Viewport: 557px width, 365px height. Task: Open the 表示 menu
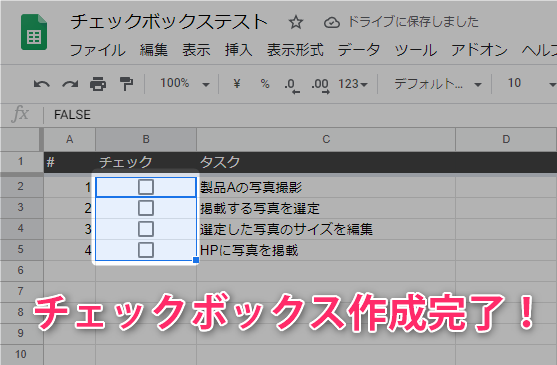coord(196,50)
